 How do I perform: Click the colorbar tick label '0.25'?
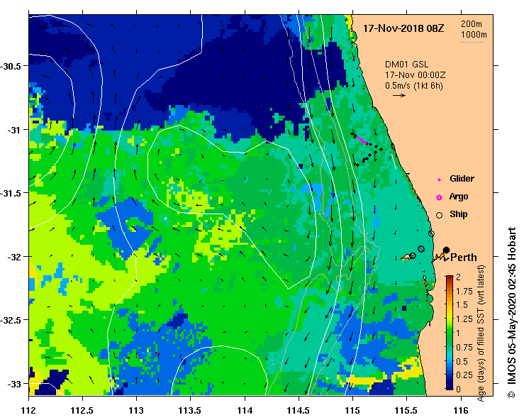click(464, 375)
